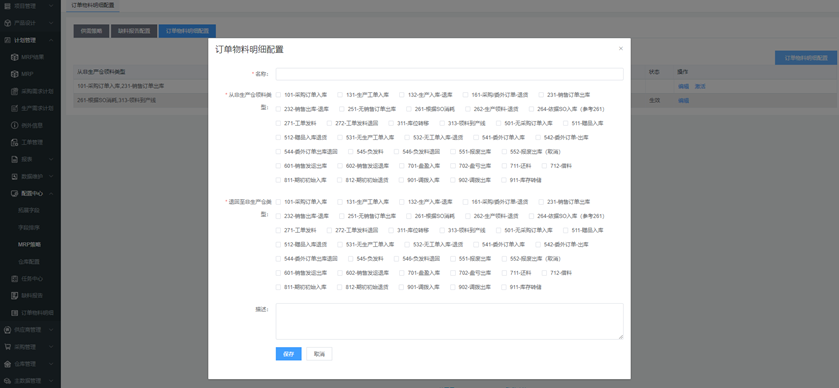The image size is (839, 388).
Task: Click the blue 保存 button
Action: [288, 354]
